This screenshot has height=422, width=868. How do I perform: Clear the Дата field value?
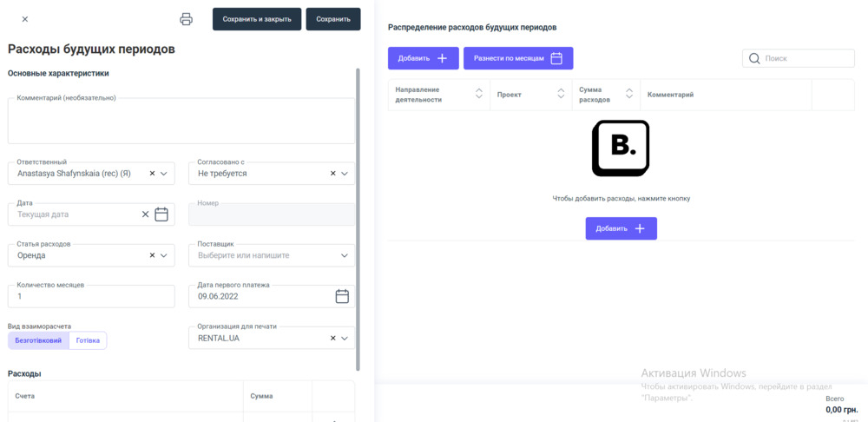pyautogui.click(x=145, y=214)
